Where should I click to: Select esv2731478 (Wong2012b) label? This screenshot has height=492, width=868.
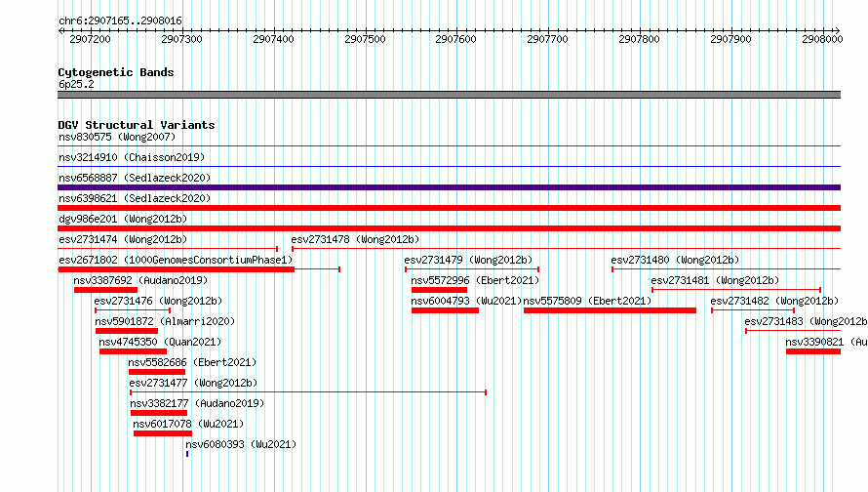pyautogui.click(x=355, y=239)
